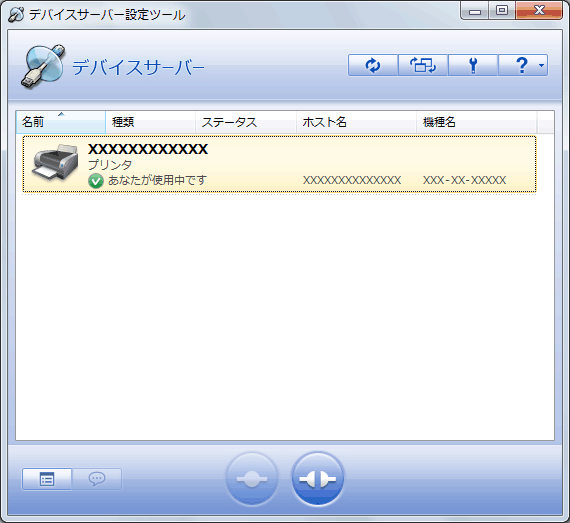Click the device switch icon in the toolbar

pyautogui.click(x=423, y=65)
